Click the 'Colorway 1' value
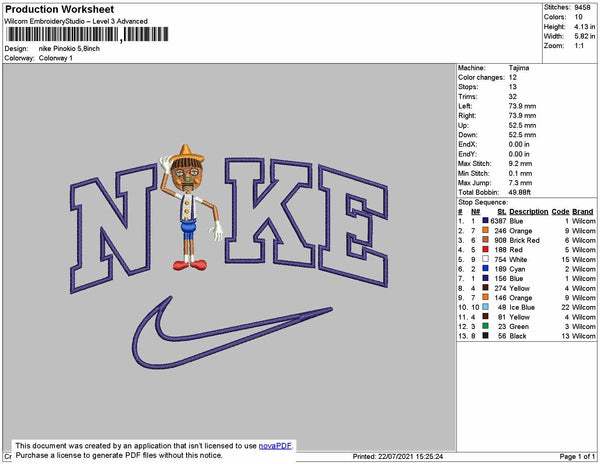Viewport: 600px width, 464px height. [x=55, y=58]
